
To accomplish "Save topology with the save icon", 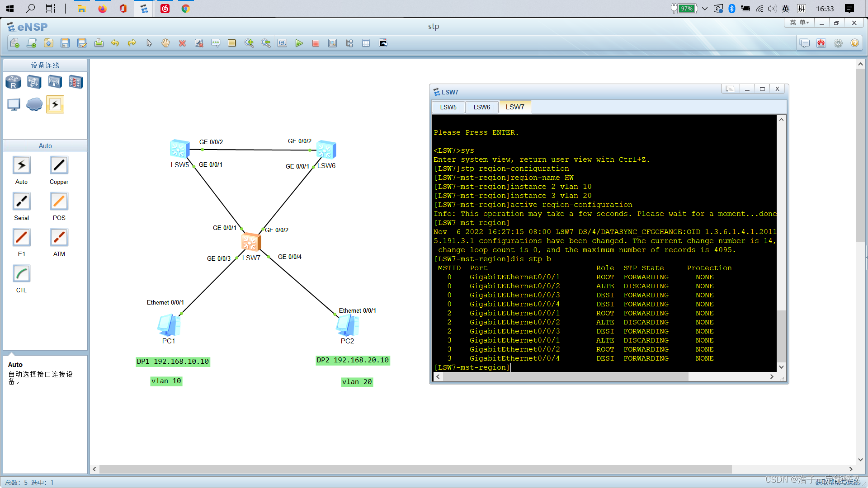I will tap(65, 43).
